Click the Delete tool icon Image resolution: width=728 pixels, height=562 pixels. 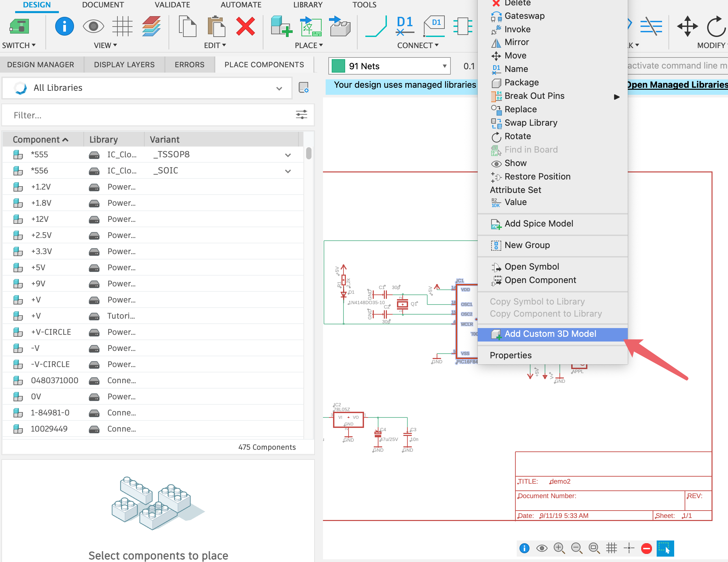click(x=245, y=27)
